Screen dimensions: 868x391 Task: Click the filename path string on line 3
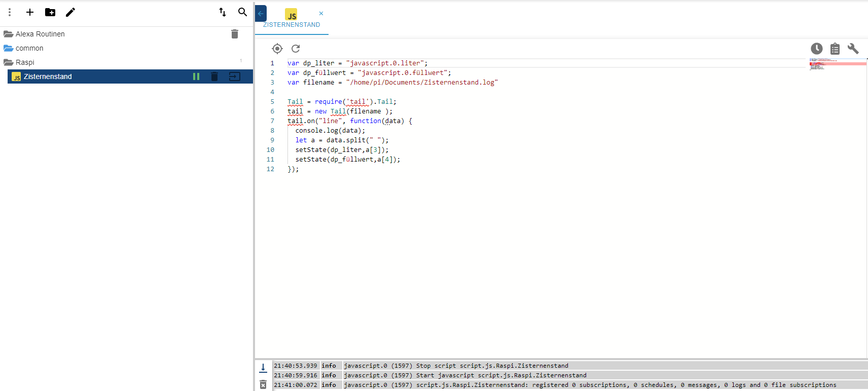(422, 83)
